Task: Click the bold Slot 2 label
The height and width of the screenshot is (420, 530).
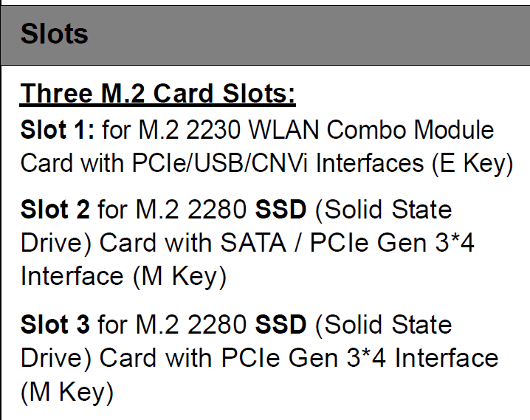Action: (x=55, y=209)
